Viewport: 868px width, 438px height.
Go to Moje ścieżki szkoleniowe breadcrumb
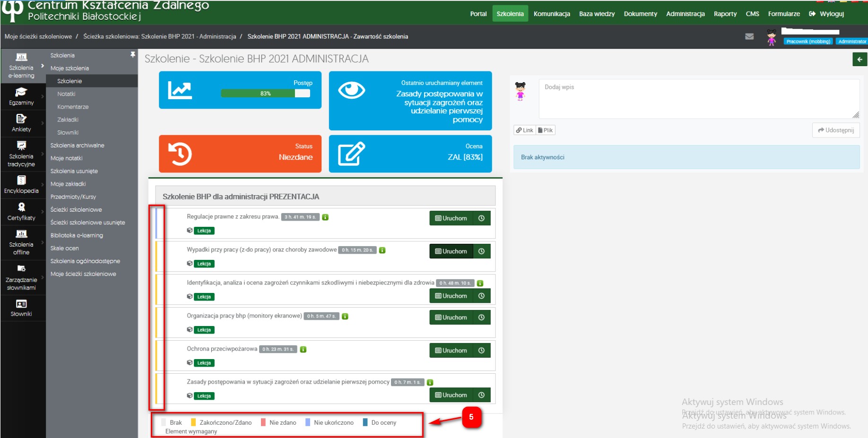pos(38,36)
